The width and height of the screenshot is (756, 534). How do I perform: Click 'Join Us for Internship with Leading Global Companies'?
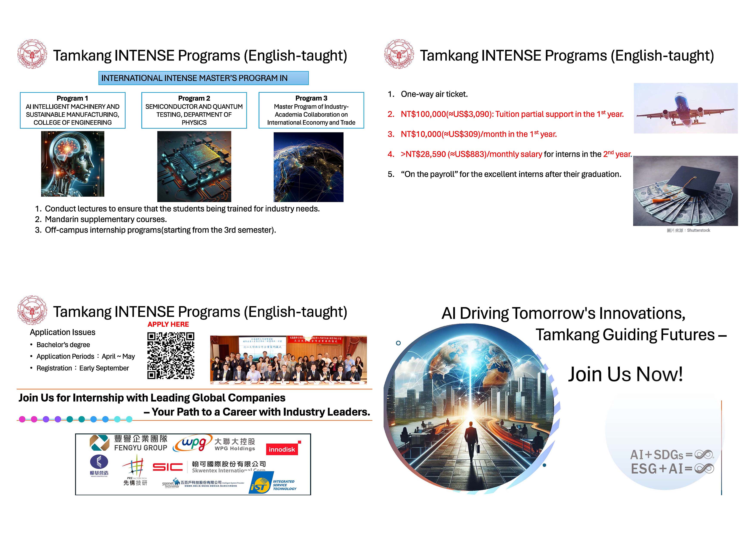[152, 398]
